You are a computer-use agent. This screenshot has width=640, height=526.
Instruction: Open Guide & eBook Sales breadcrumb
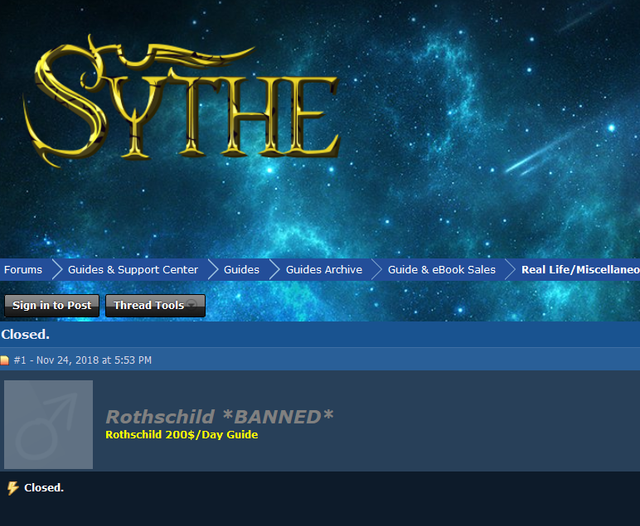[441, 270]
